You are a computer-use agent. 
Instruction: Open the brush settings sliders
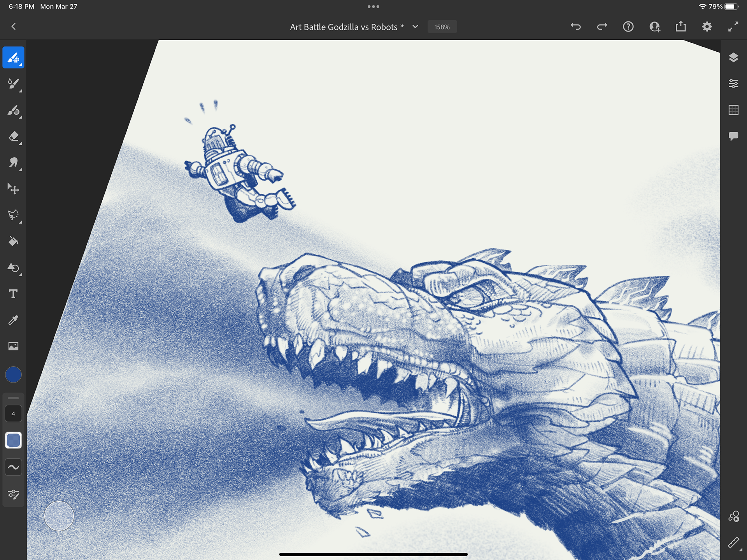click(13, 494)
